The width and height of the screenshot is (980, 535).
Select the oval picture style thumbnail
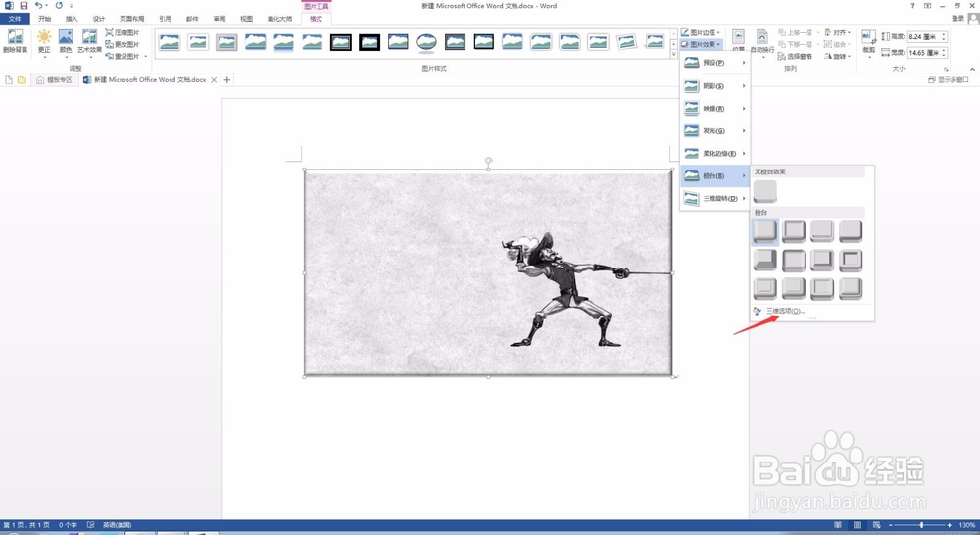(x=427, y=42)
